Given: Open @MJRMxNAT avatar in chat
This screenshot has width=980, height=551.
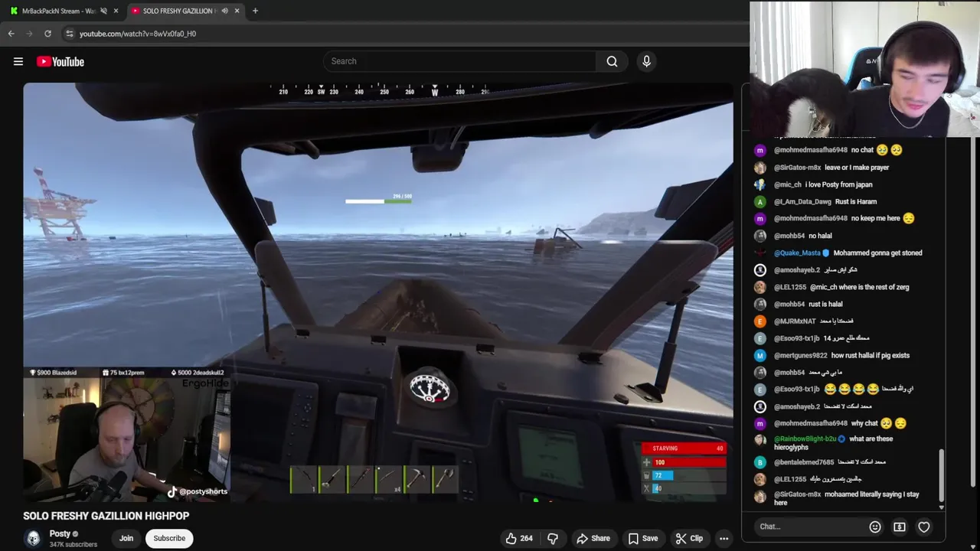Looking at the screenshot, I should (759, 321).
